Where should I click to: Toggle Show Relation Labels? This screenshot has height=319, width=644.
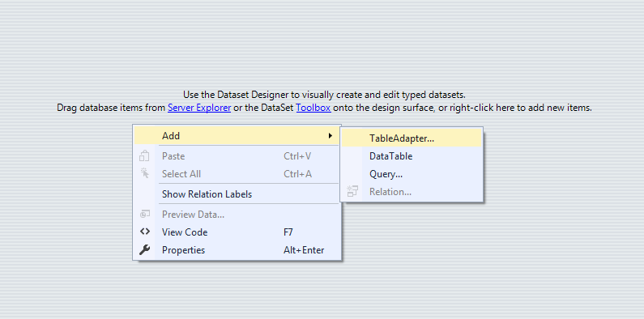[237, 194]
